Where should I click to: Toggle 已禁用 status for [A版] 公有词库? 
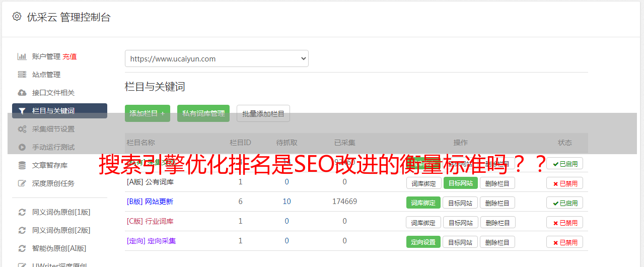pyautogui.click(x=565, y=183)
